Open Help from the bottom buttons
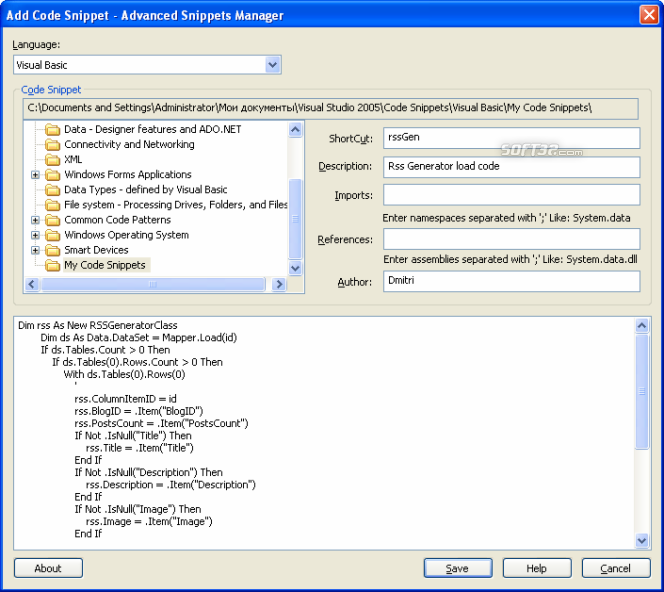The height and width of the screenshot is (592, 664). [x=537, y=568]
